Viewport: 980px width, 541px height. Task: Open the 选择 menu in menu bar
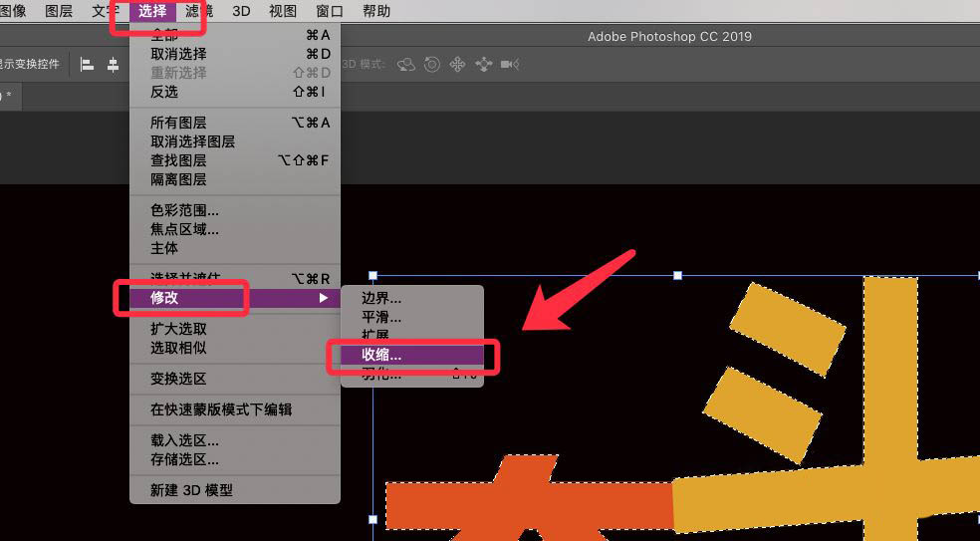pyautogui.click(x=152, y=11)
